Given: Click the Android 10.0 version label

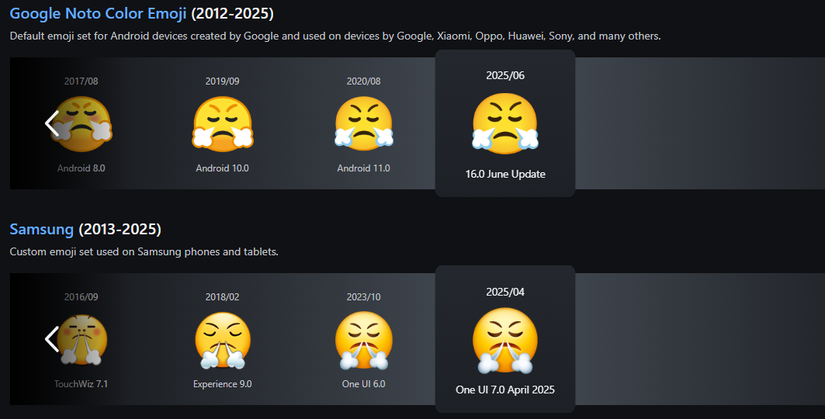Looking at the screenshot, I should pyautogui.click(x=222, y=168).
